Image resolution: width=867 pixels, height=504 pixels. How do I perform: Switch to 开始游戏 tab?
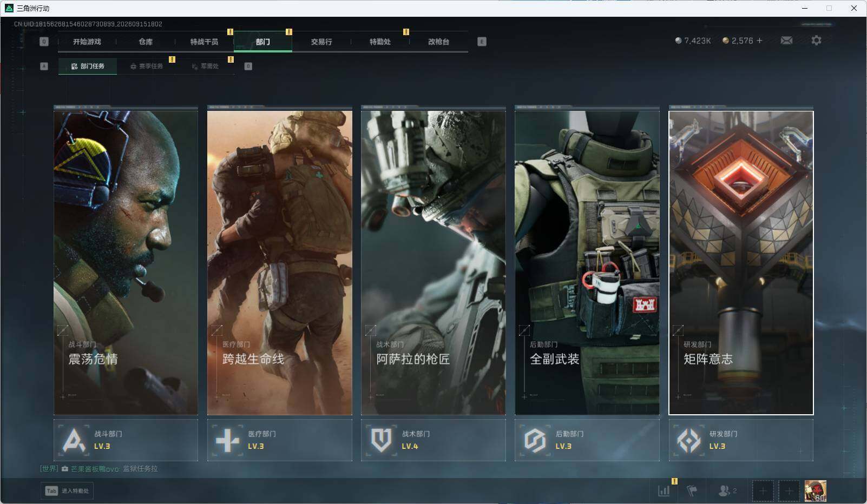click(x=87, y=42)
